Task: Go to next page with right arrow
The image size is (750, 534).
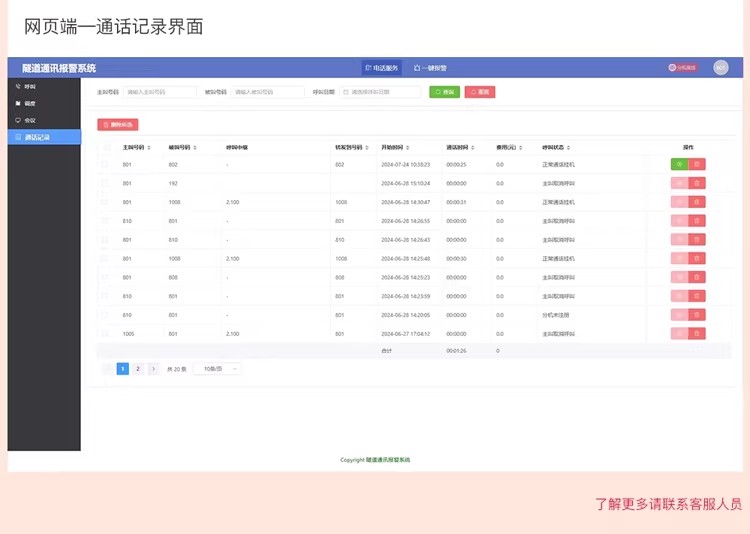Action: [153, 369]
